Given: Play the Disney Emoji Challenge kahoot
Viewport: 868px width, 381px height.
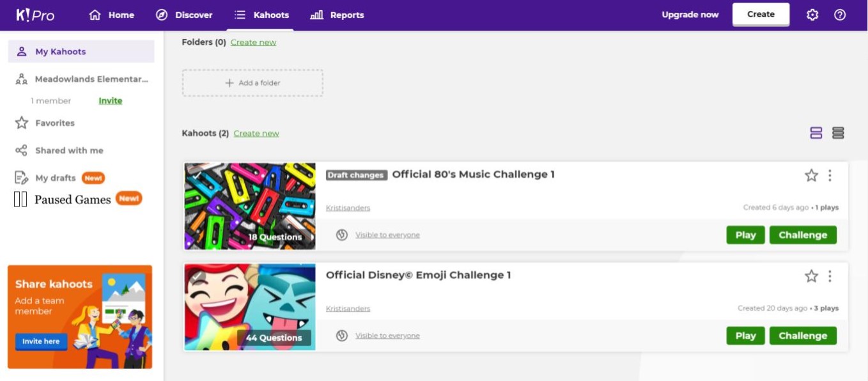Looking at the screenshot, I should click(x=745, y=336).
